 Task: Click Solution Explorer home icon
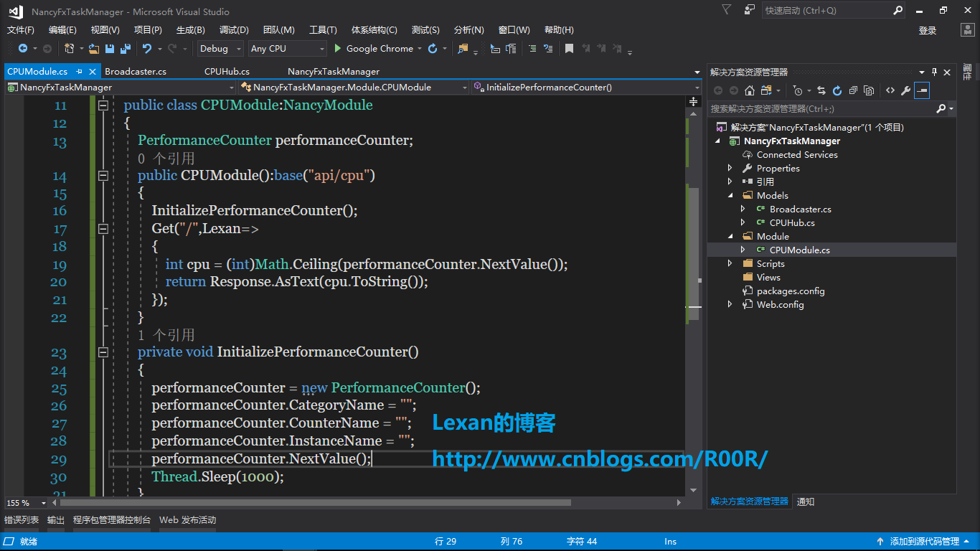pos(750,90)
